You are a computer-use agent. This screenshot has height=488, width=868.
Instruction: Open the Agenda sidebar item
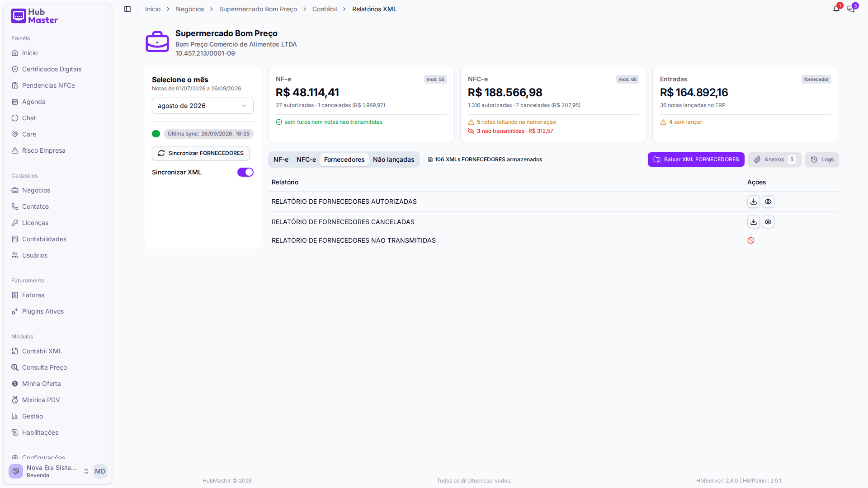click(58, 102)
